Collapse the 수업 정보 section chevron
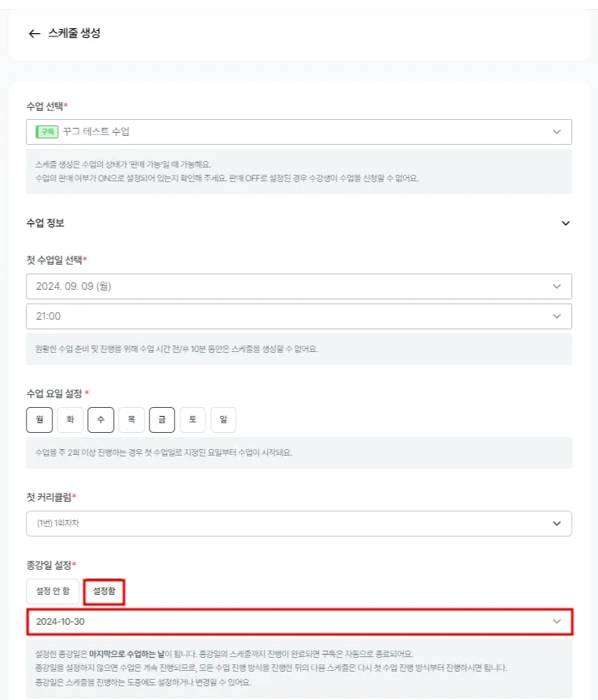This screenshot has height=700, width=598. (566, 223)
